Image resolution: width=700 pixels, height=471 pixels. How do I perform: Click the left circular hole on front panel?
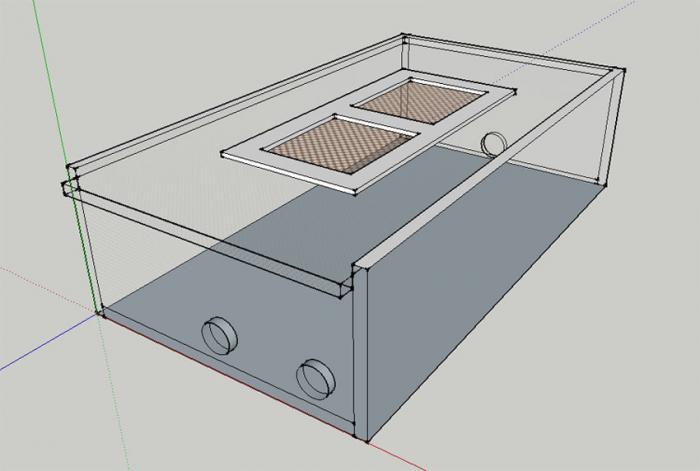click(x=220, y=335)
